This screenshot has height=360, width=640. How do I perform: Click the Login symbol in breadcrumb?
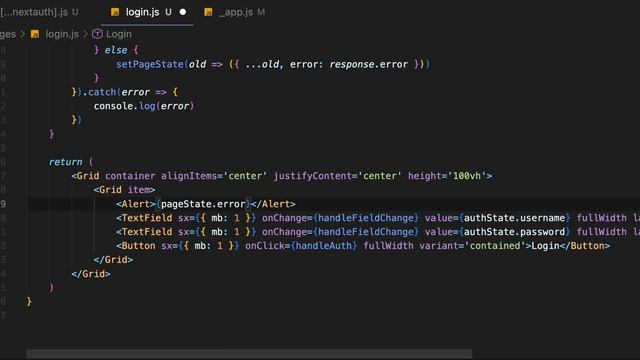[119, 34]
